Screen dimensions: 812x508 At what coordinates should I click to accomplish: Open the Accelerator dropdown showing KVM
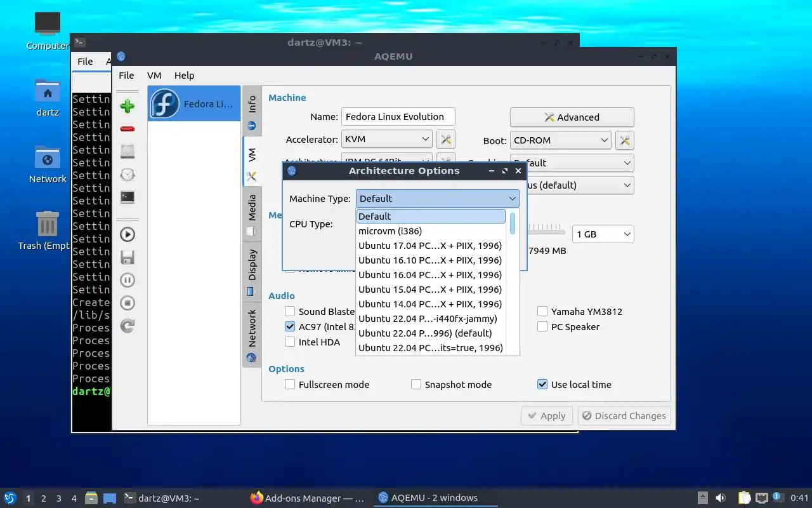click(387, 139)
